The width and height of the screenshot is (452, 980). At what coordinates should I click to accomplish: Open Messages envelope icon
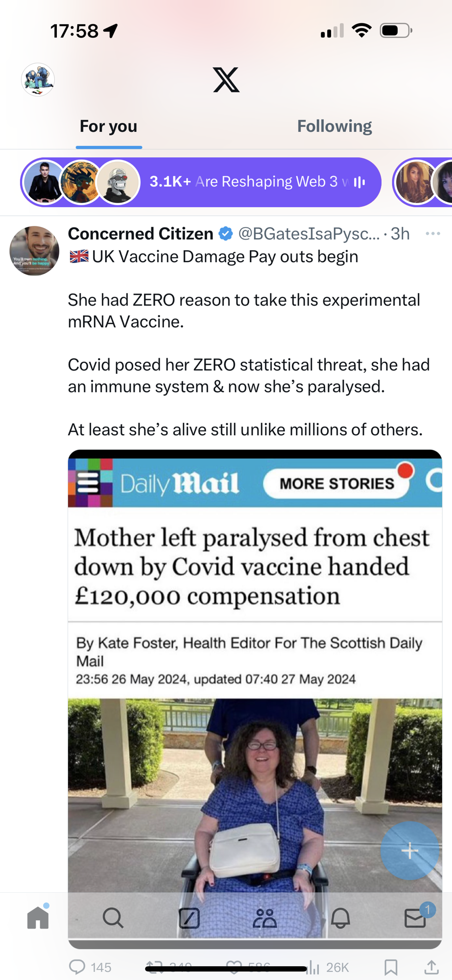pos(415,918)
